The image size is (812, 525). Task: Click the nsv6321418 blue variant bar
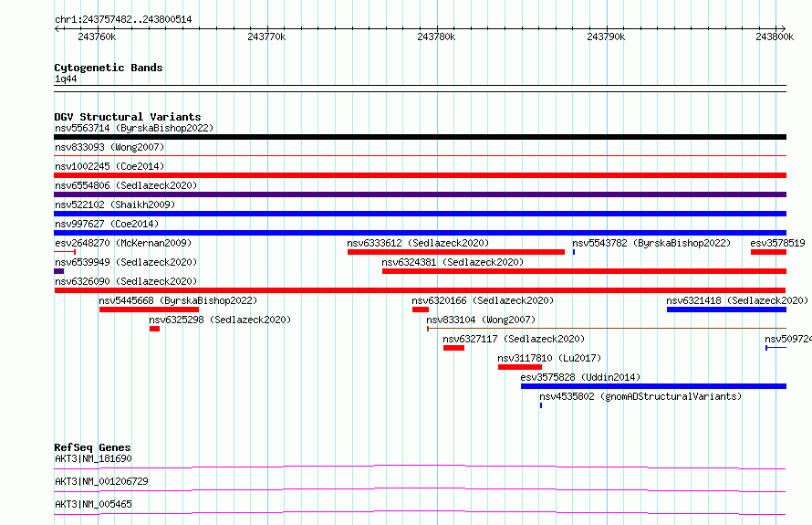(726, 310)
